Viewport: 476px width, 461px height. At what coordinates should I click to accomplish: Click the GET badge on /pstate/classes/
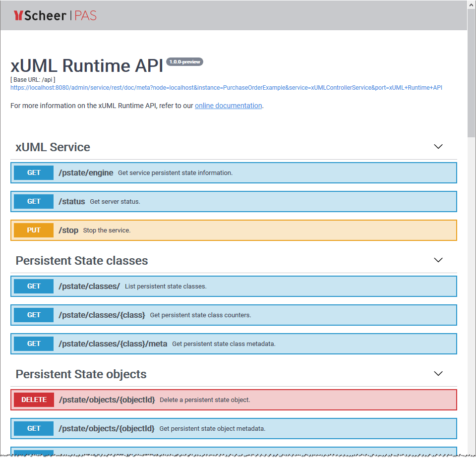33,286
